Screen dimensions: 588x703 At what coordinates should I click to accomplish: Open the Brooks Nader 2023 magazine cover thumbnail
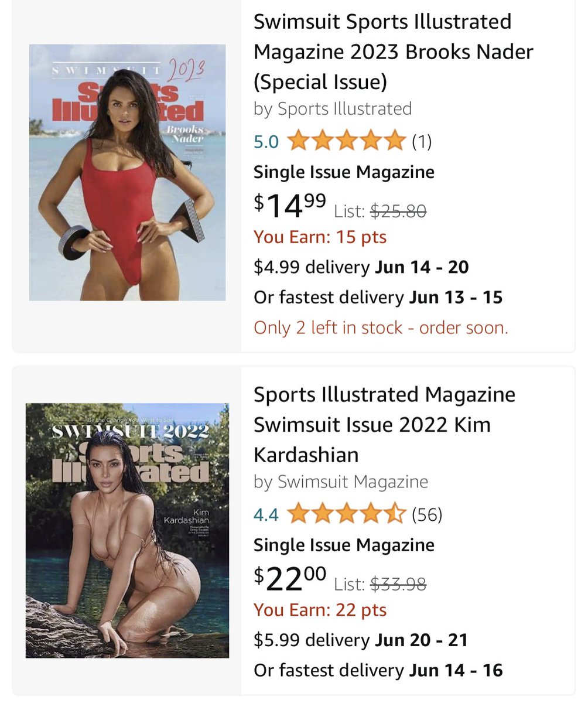click(x=127, y=172)
